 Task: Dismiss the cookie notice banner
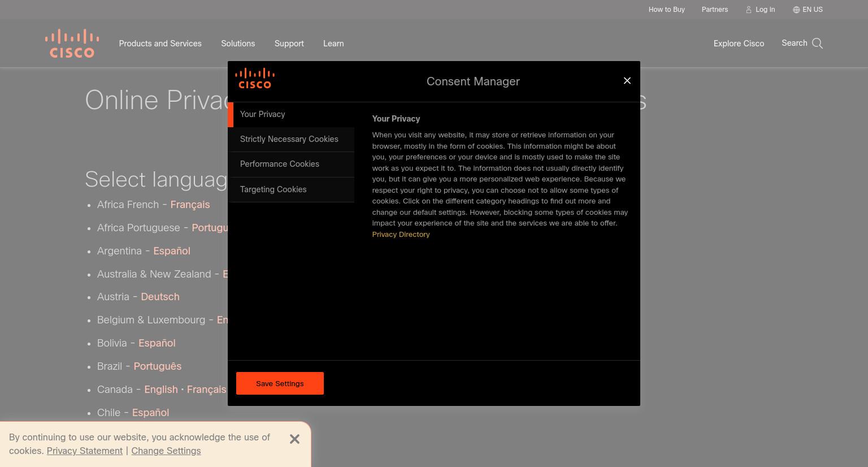[294, 439]
